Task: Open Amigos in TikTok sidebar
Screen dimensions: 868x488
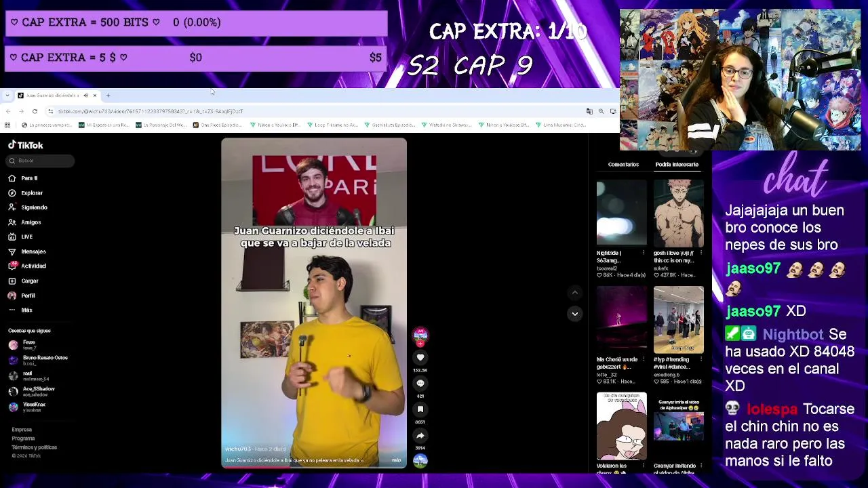Action: click(24, 222)
